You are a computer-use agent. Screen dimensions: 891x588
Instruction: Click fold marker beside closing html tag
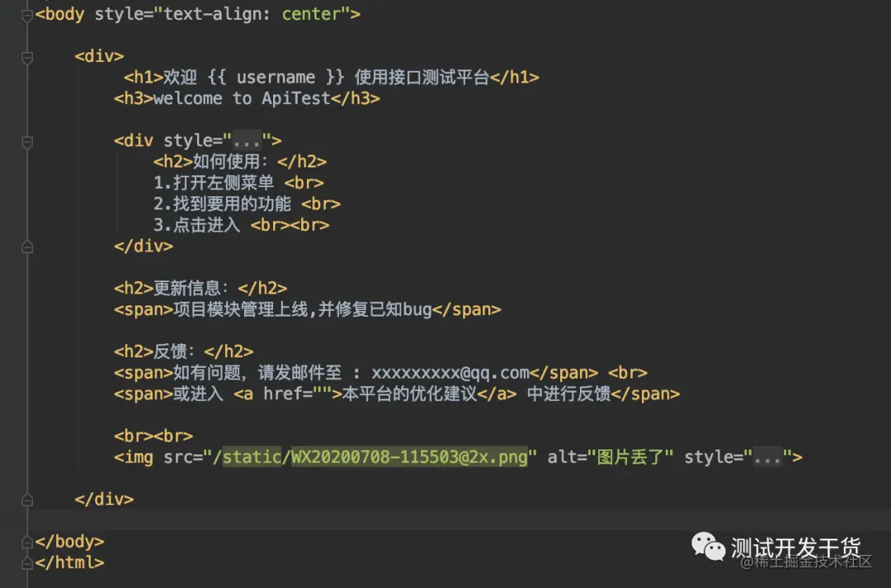[x=26, y=563]
